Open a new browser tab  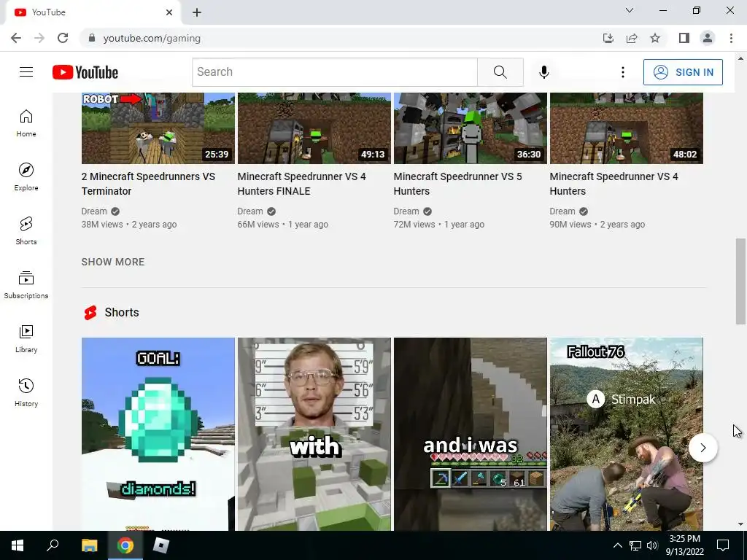click(x=197, y=12)
